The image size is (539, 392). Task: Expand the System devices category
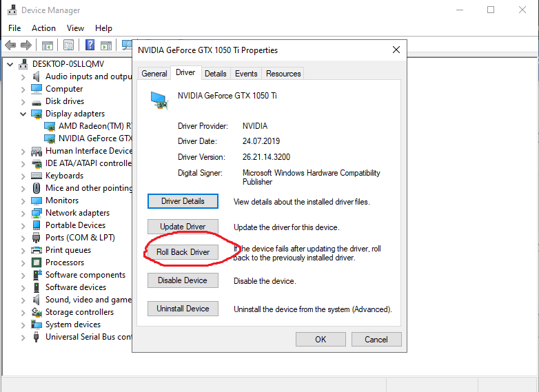click(23, 325)
